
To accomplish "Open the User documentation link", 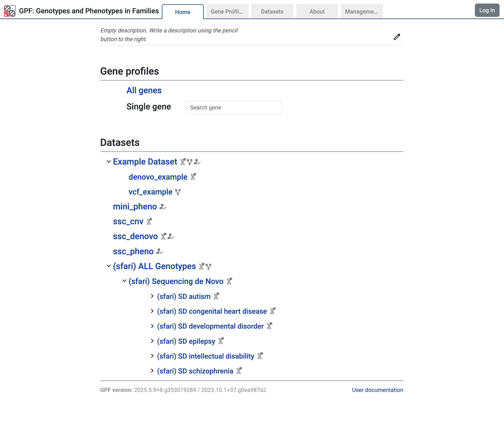I will click(x=377, y=390).
